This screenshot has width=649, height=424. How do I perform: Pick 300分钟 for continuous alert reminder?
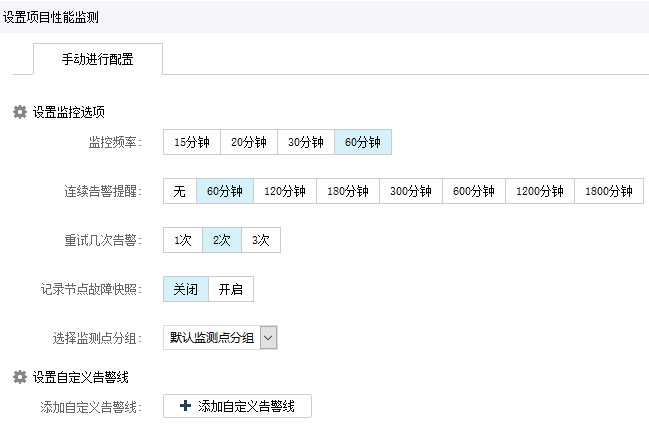[410, 191]
